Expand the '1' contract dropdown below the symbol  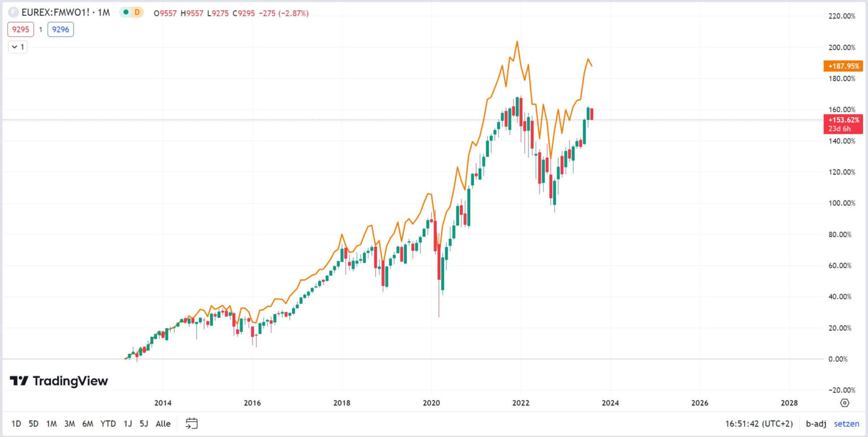[17, 47]
